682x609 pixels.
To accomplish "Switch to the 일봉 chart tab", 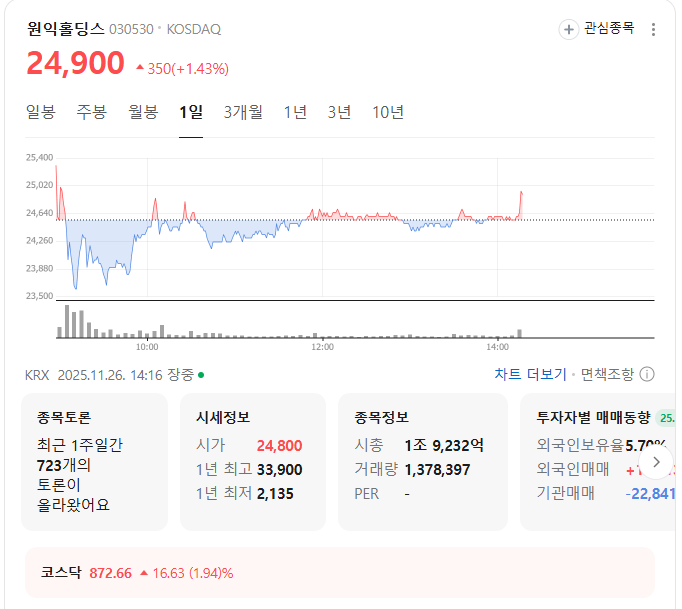I will [41, 112].
